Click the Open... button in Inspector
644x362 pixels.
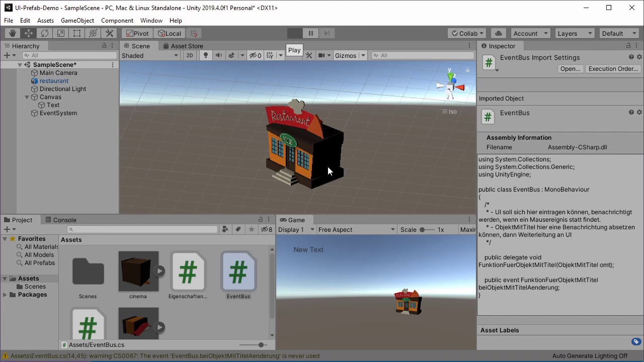click(570, 69)
